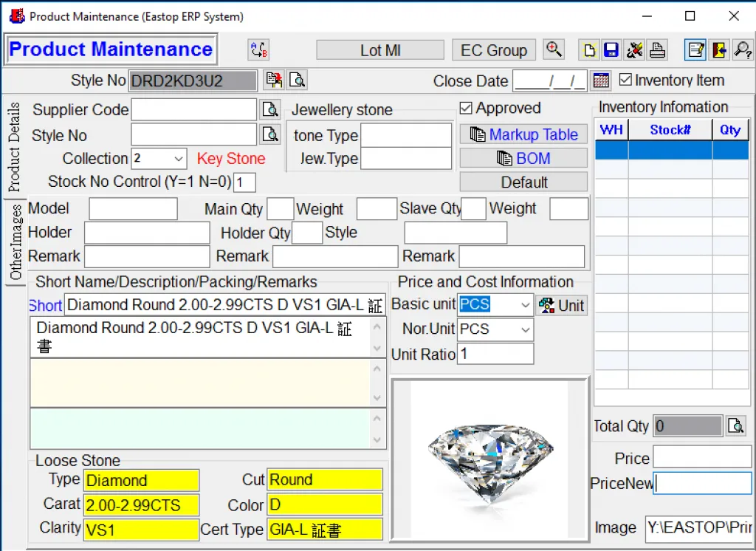Click the Print icon in toolbar

pos(657,50)
